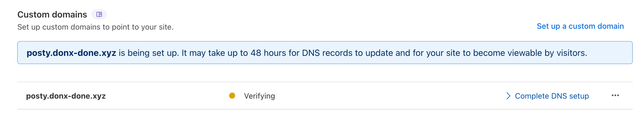
Task: Open the three-dot menu for posty.donx-done.xyz
Action: [x=615, y=95]
